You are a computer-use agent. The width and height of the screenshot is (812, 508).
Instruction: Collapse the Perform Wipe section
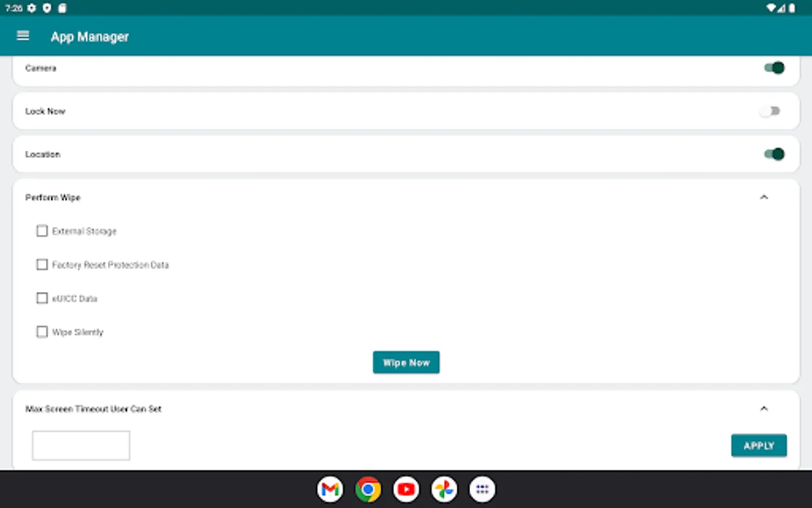point(764,197)
